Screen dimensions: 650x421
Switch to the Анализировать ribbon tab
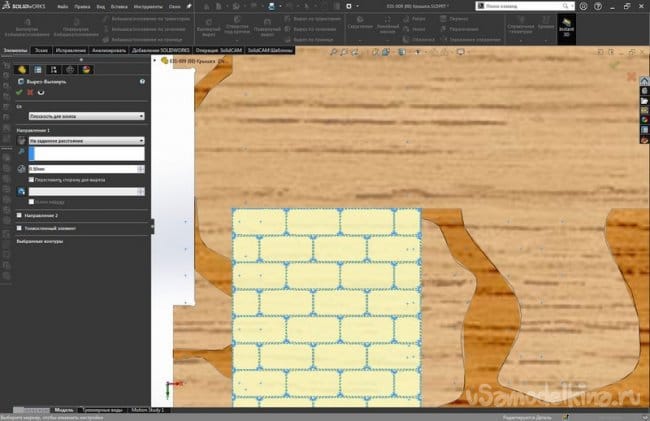click(108, 49)
